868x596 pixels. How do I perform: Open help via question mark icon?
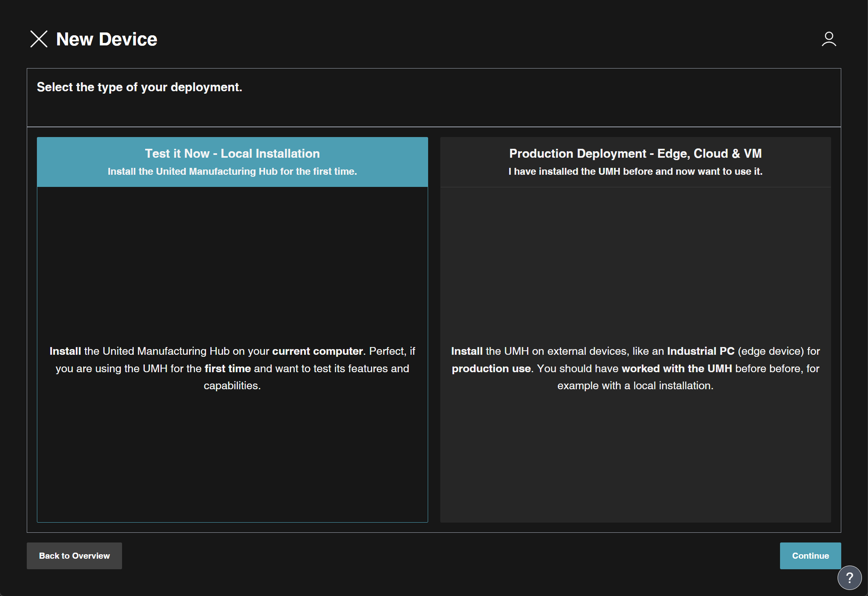click(849, 577)
